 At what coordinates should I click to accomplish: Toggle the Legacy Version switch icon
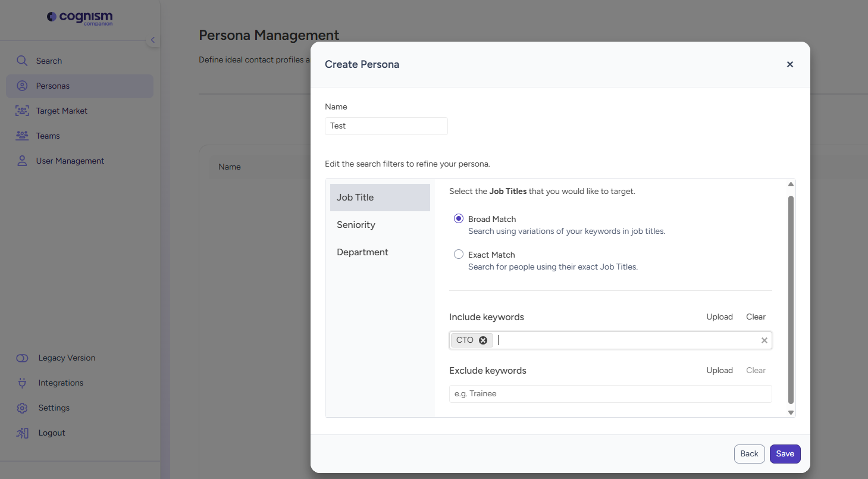(x=22, y=358)
